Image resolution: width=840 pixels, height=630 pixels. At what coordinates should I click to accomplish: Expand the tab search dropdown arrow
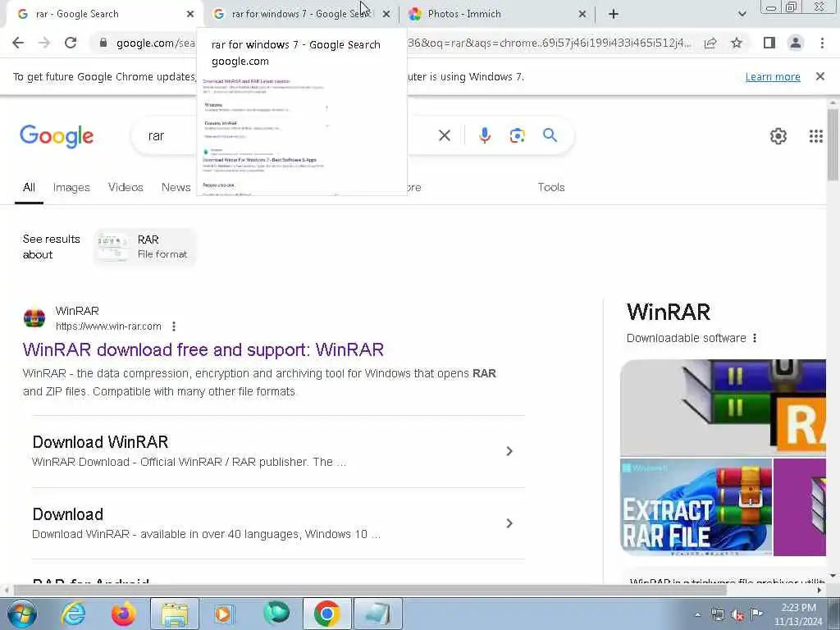tap(742, 14)
